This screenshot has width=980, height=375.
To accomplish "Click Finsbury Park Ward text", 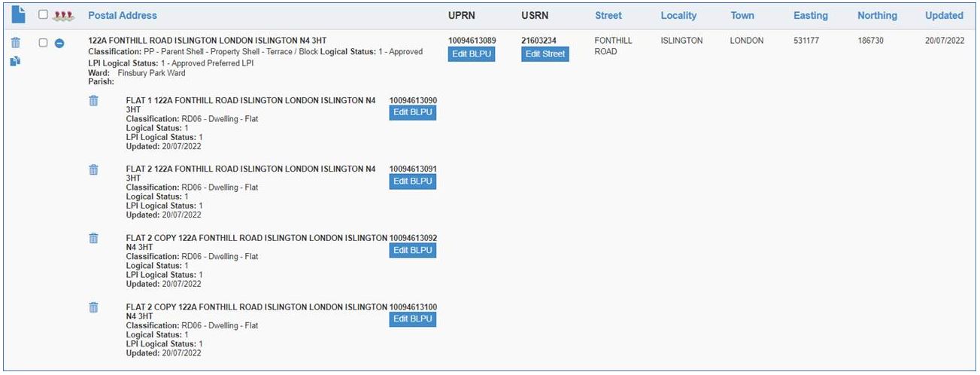I will click(151, 73).
